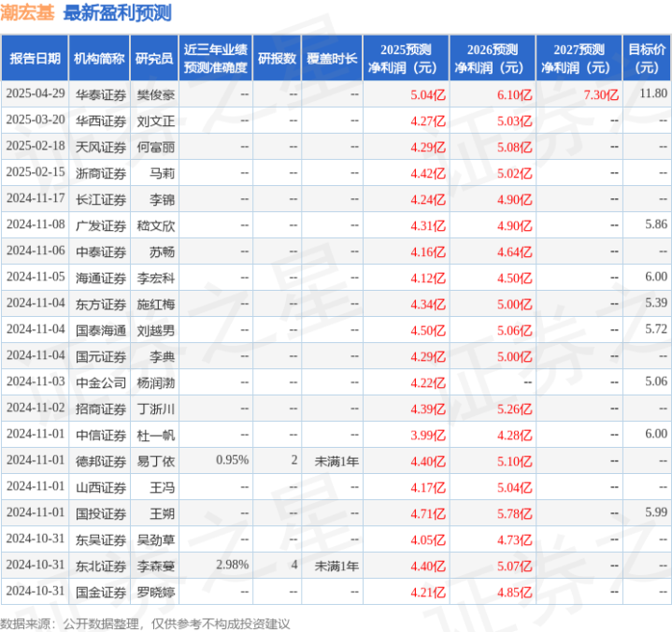Select the 研究员 column header

(x=154, y=58)
